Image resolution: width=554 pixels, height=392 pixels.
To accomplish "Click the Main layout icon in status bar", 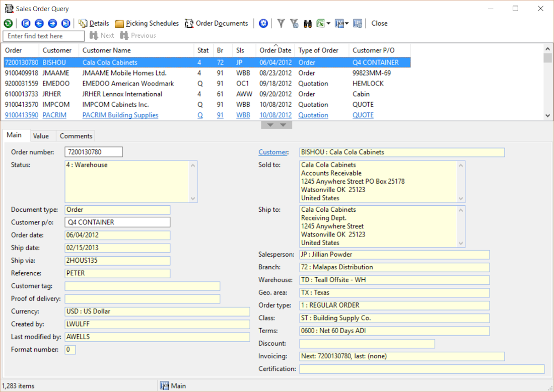I will pos(164,385).
